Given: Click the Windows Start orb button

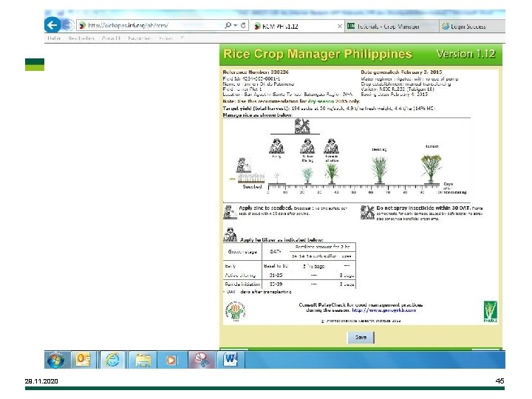Looking at the screenshot, I should tap(56, 360).
